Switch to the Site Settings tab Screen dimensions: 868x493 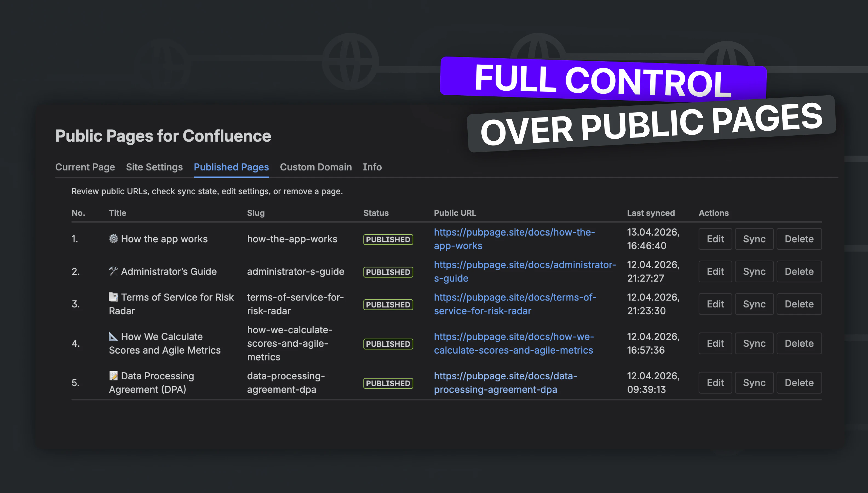tap(154, 167)
